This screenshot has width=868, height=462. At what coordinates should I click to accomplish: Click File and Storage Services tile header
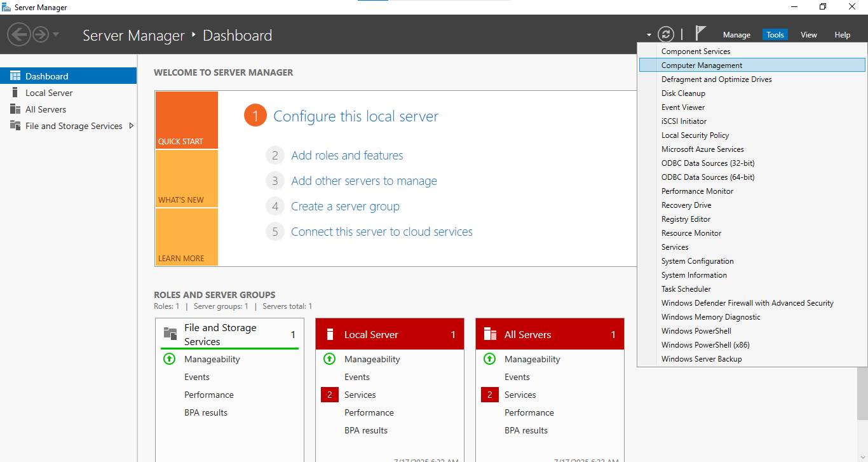229,334
